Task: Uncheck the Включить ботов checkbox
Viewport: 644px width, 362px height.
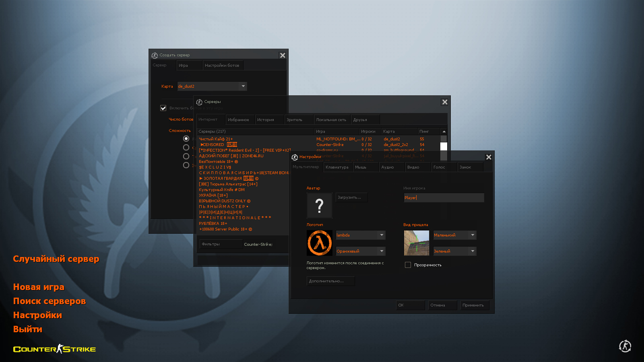Action: tap(163, 108)
